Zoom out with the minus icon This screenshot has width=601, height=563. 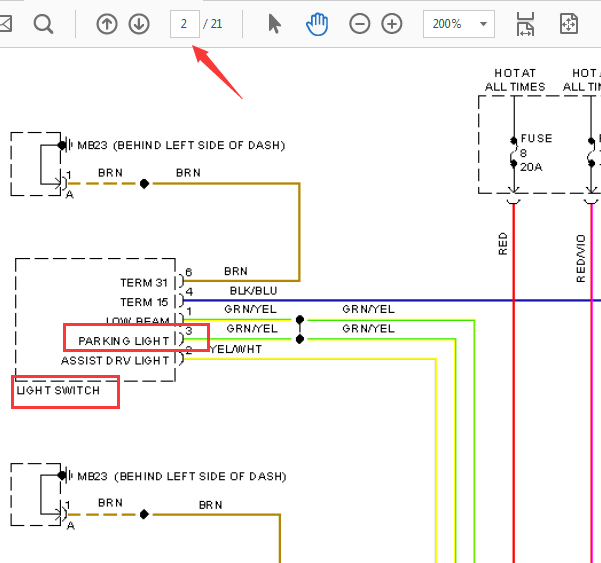click(x=360, y=24)
